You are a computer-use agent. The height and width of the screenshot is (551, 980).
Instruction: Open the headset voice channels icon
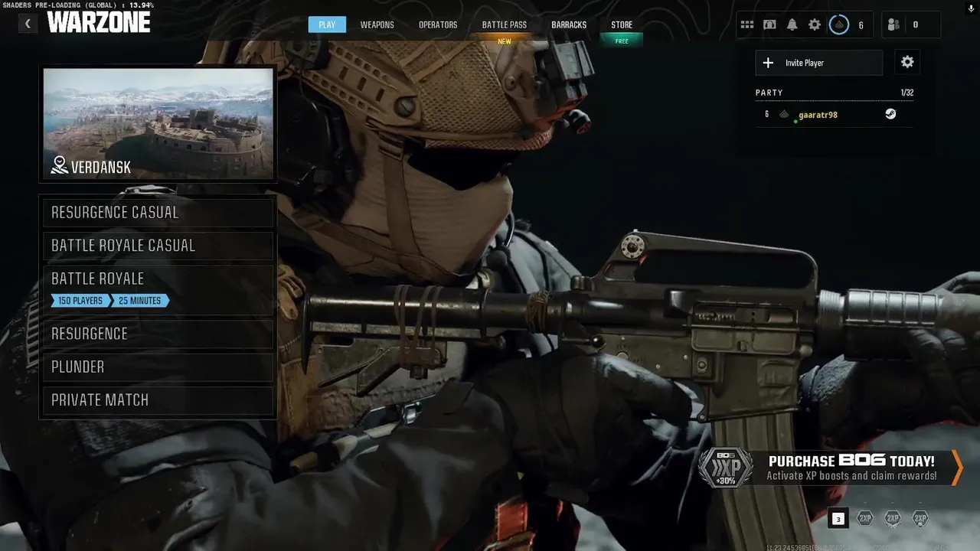[x=769, y=24]
